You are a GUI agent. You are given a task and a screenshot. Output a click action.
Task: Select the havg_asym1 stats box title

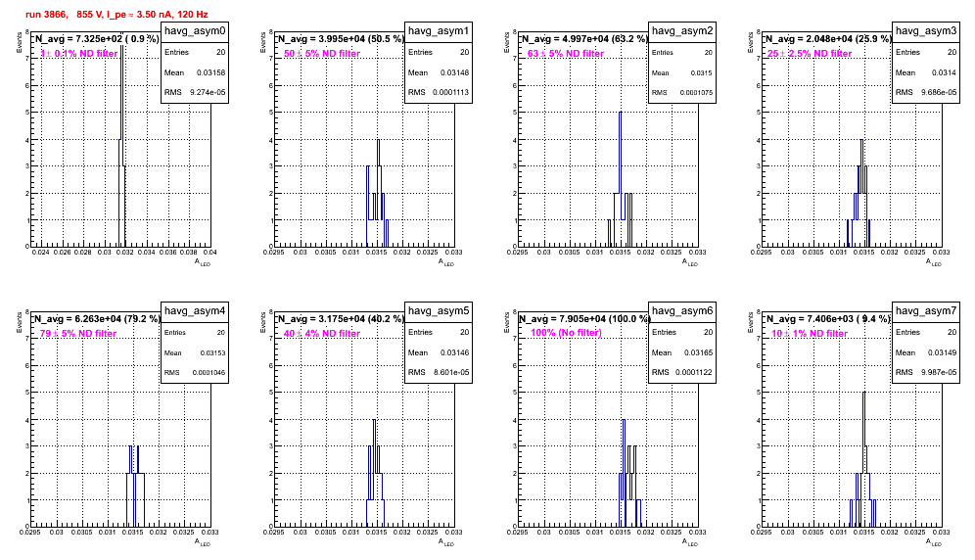439,31
